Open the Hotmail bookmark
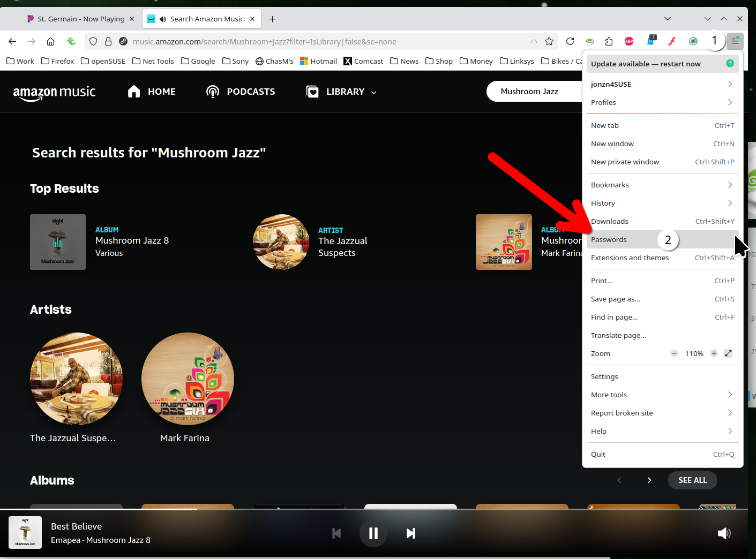Viewport: 756px width, 559px height. [318, 61]
